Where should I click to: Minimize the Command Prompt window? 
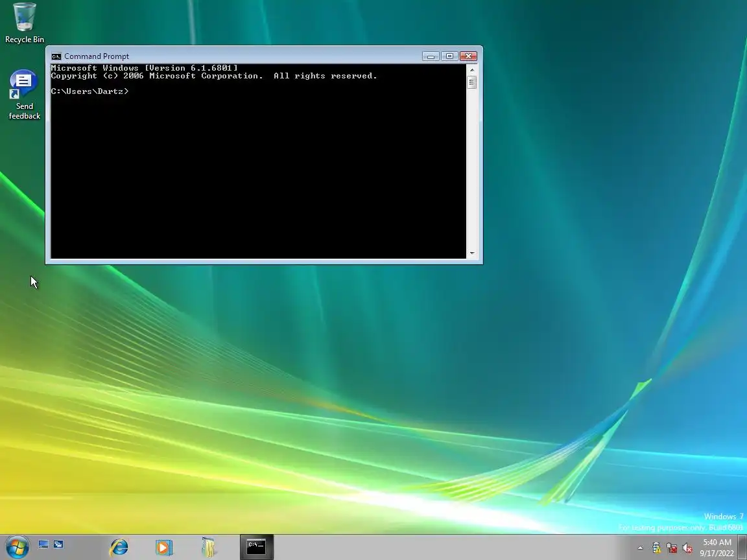(x=431, y=56)
